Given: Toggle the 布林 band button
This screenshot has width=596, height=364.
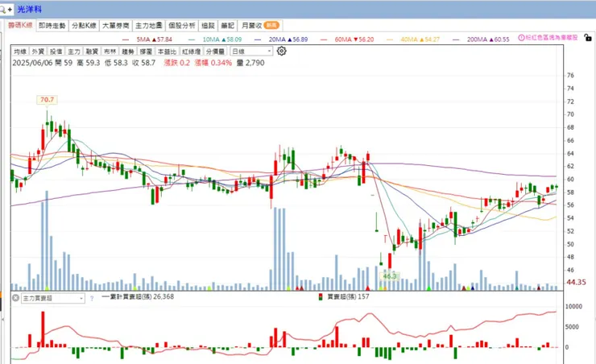Looking at the screenshot, I should 110,52.
